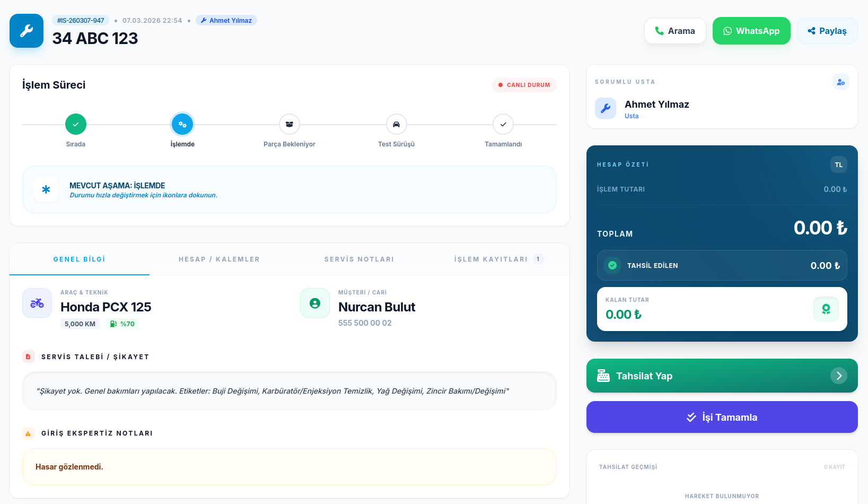Screen dimensions: 868x504
Task: Click the Arama call button
Action: [674, 31]
